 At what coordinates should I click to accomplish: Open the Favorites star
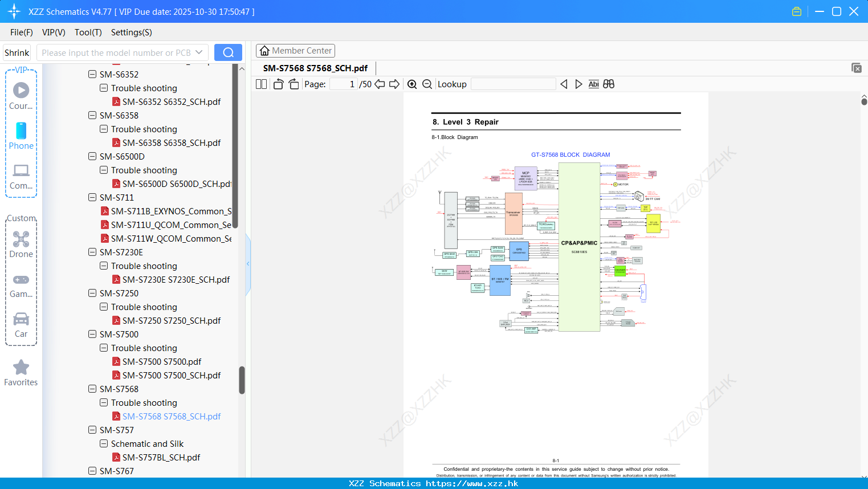coord(21,373)
